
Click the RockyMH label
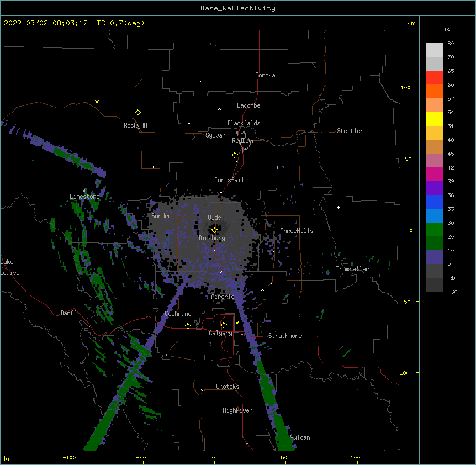click(x=135, y=125)
